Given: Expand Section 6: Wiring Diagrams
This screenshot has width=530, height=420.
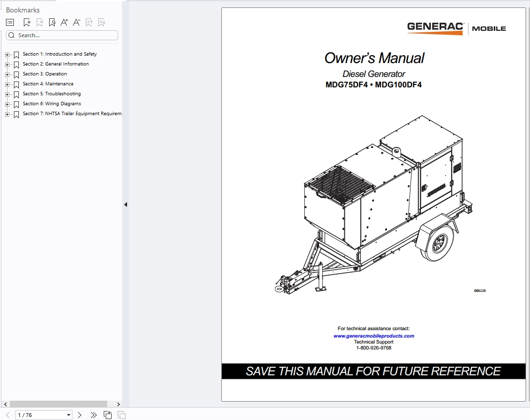Looking at the screenshot, I should (x=6, y=104).
